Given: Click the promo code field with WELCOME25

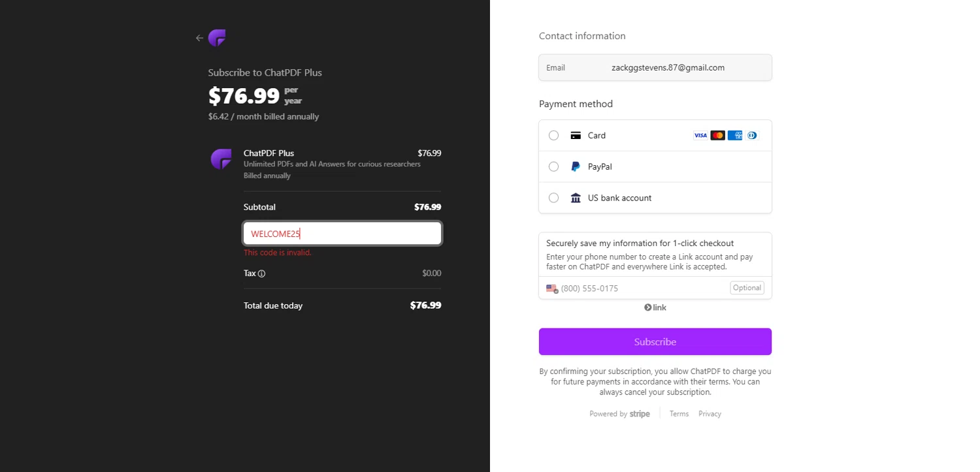Looking at the screenshot, I should click(342, 234).
